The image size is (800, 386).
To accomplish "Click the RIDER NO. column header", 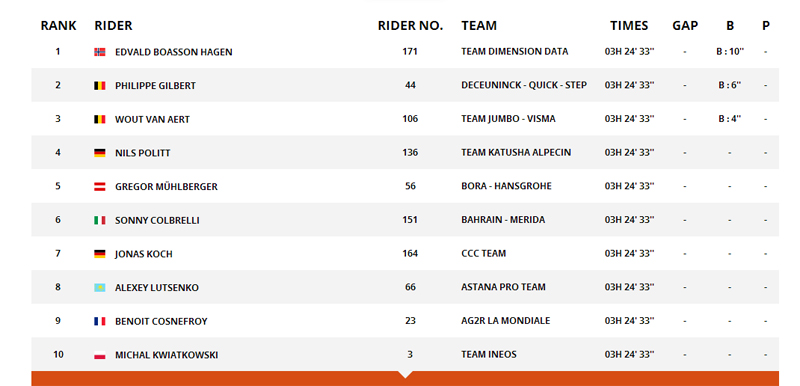I will [410, 25].
